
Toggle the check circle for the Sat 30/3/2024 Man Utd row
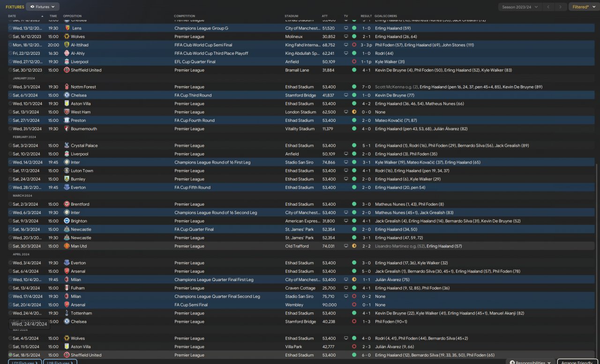tap(10, 246)
